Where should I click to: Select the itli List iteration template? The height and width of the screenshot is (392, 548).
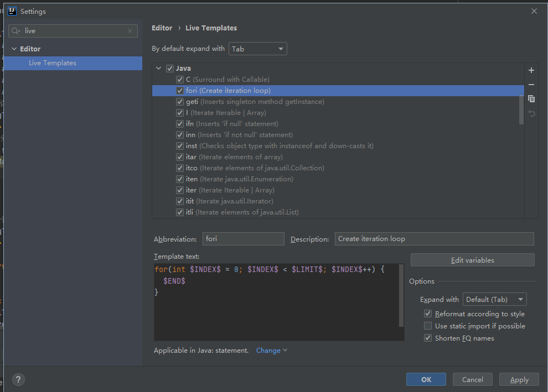pos(338,212)
